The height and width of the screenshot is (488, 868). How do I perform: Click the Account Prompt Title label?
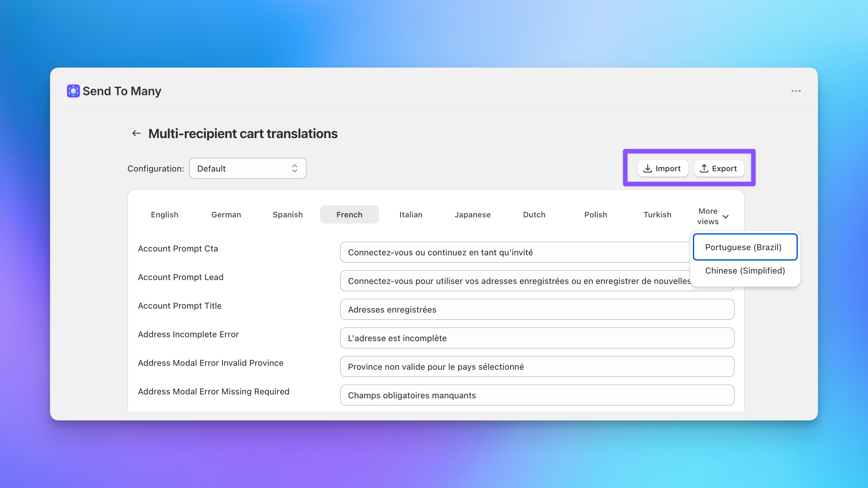point(180,306)
